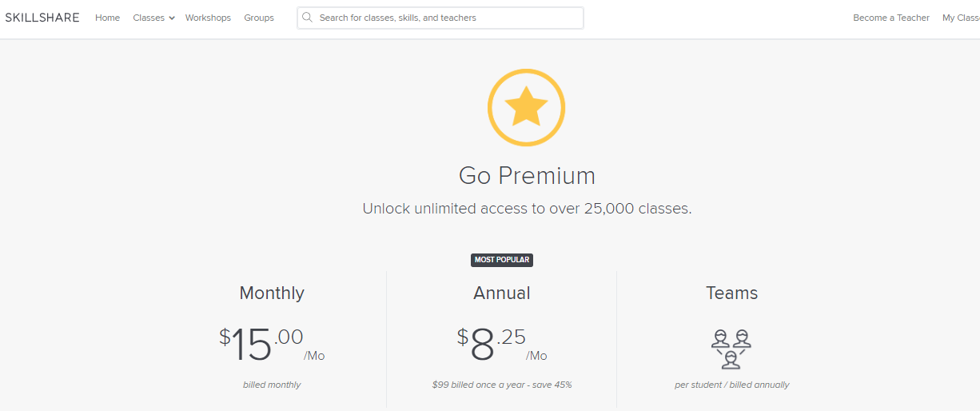This screenshot has width=980, height=411.
Task: Click the Classes chevron arrow
Action: (x=172, y=18)
